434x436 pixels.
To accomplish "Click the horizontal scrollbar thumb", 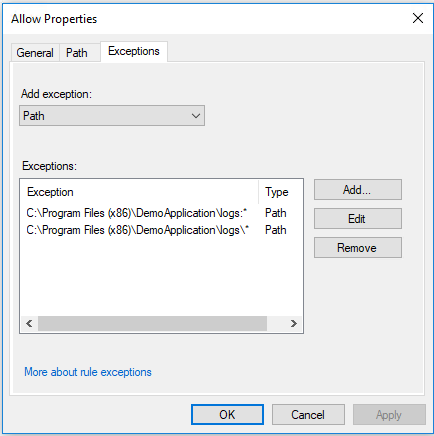I will click(x=152, y=324).
